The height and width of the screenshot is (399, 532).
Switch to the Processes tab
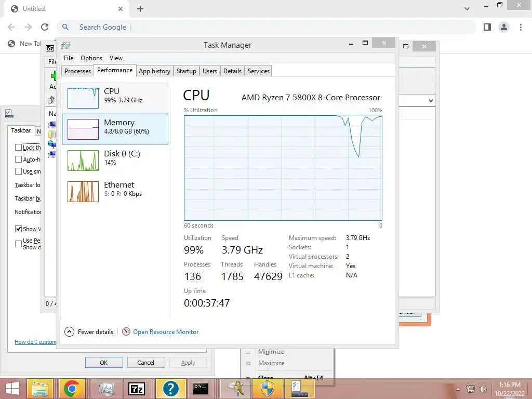[78, 71]
